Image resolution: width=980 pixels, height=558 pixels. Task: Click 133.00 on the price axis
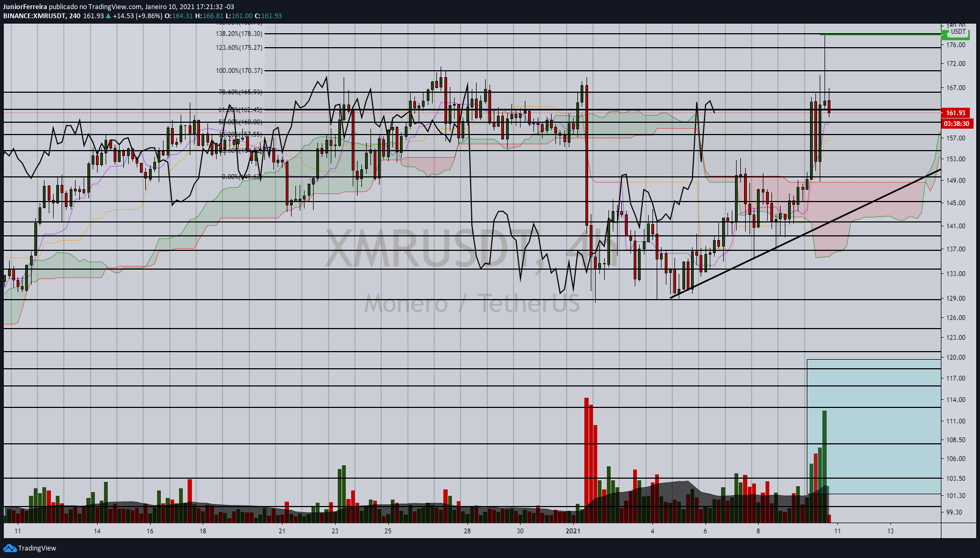pyautogui.click(x=956, y=274)
